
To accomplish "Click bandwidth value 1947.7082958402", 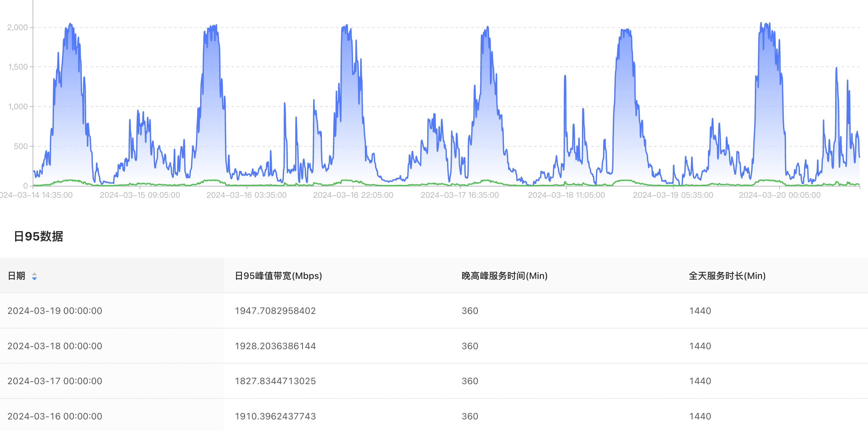I will click(x=275, y=311).
